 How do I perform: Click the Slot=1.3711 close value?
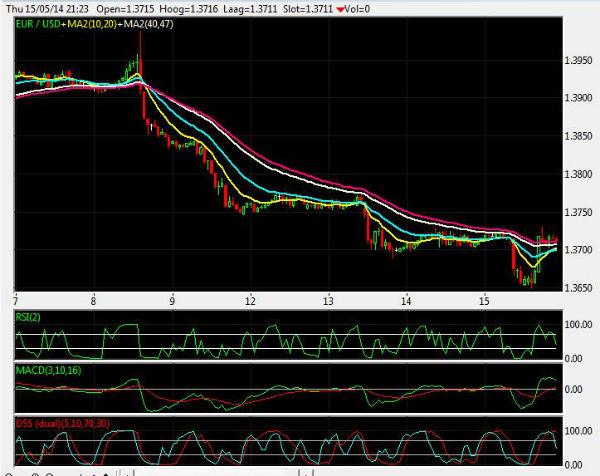coord(308,9)
